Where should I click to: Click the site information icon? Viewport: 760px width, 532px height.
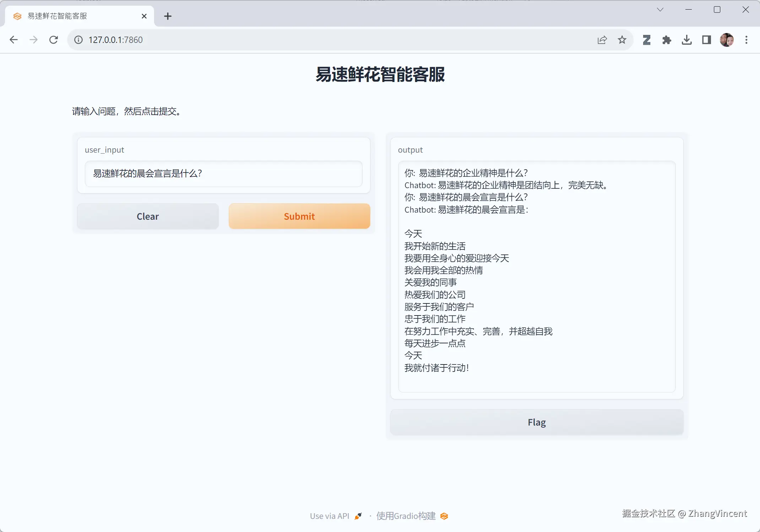click(78, 40)
